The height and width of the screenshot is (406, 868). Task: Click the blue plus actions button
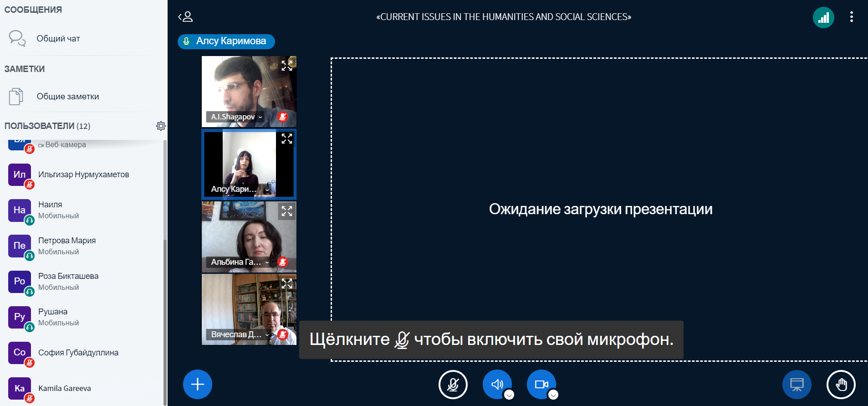point(197,384)
